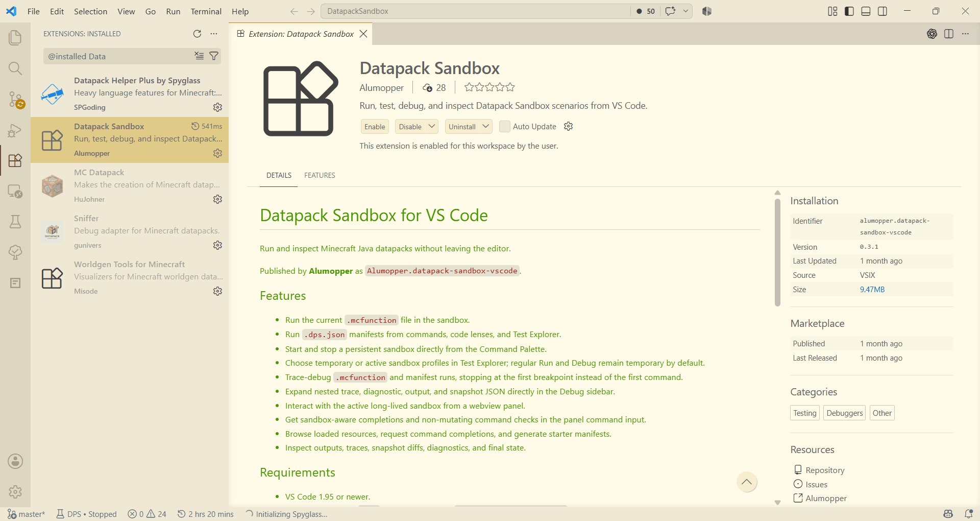
Task: Expand the Disable button dropdown arrow
Action: pos(432,126)
